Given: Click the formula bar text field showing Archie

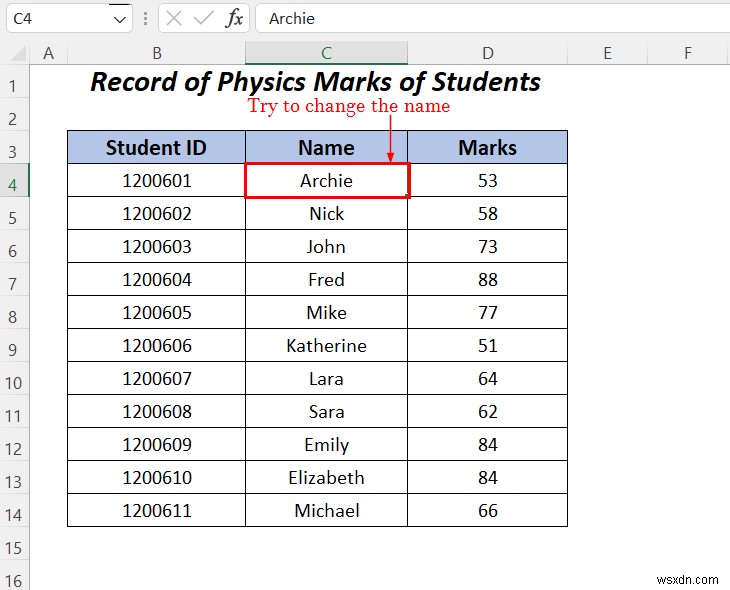Looking at the screenshot, I should tap(493, 19).
